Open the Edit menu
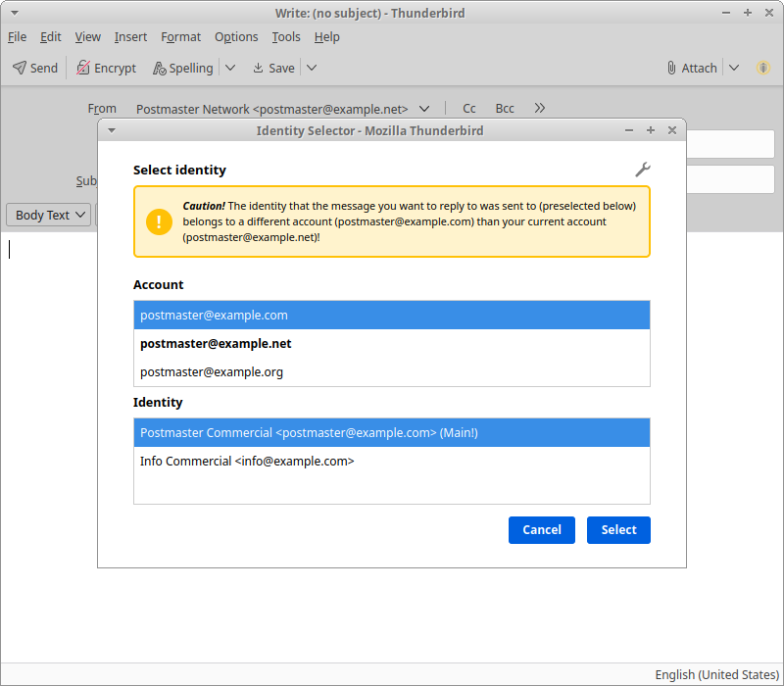784x686 pixels. click(51, 37)
